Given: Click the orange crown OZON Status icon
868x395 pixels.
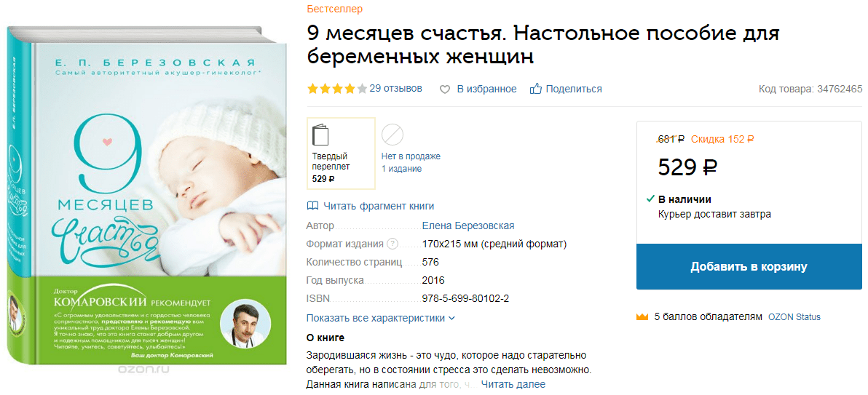Looking at the screenshot, I should tap(642, 317).
